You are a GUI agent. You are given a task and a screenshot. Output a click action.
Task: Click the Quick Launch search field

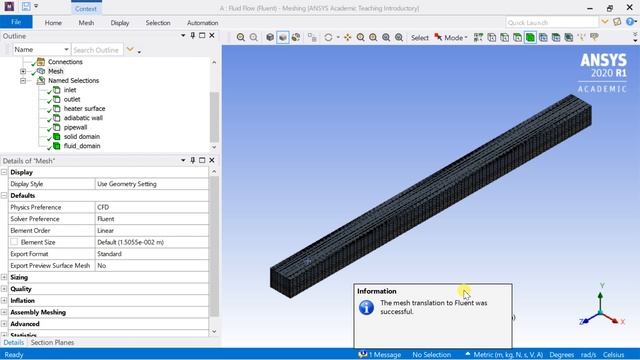[552, 22]
